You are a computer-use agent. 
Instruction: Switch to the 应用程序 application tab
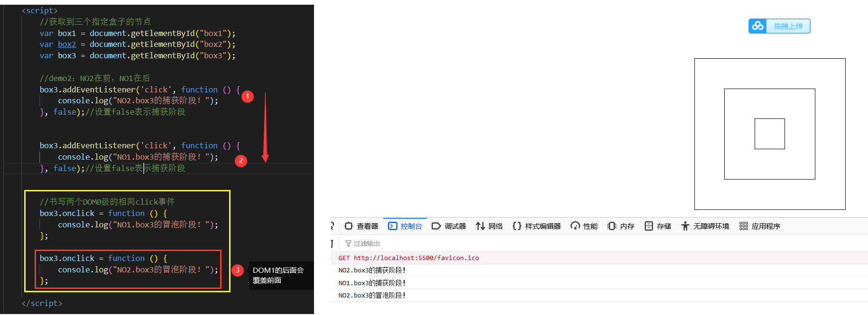759,226
